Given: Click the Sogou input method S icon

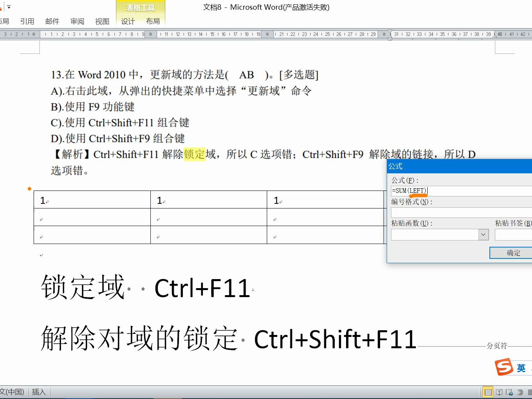Looking at the screenshot, I should [504, 367].
